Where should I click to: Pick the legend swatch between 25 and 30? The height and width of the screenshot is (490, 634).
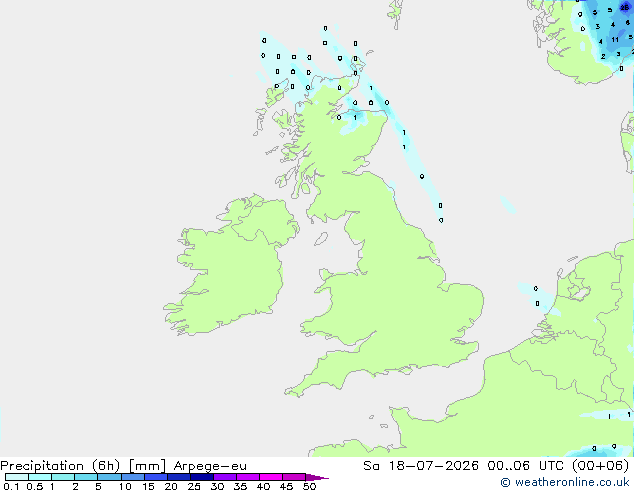coord(202,477)
